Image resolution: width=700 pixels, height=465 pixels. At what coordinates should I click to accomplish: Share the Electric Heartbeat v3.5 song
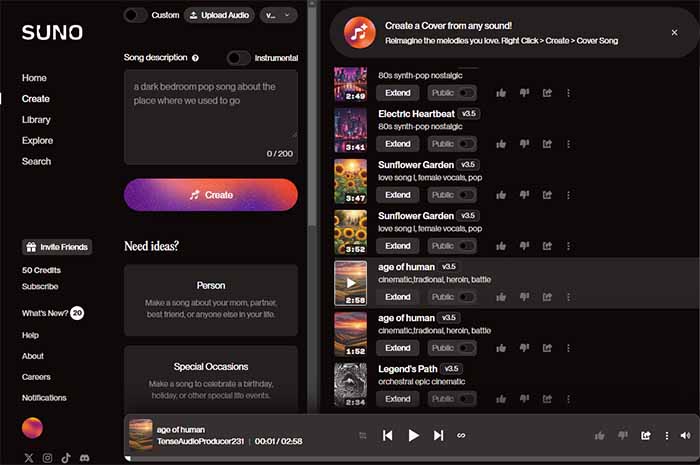[547, 144]
